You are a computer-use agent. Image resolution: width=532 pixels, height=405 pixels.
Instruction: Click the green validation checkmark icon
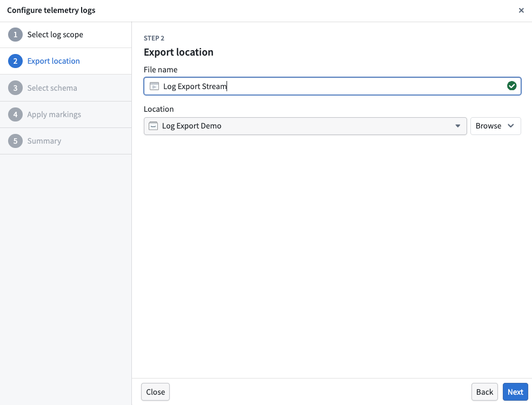pos(511,86)
